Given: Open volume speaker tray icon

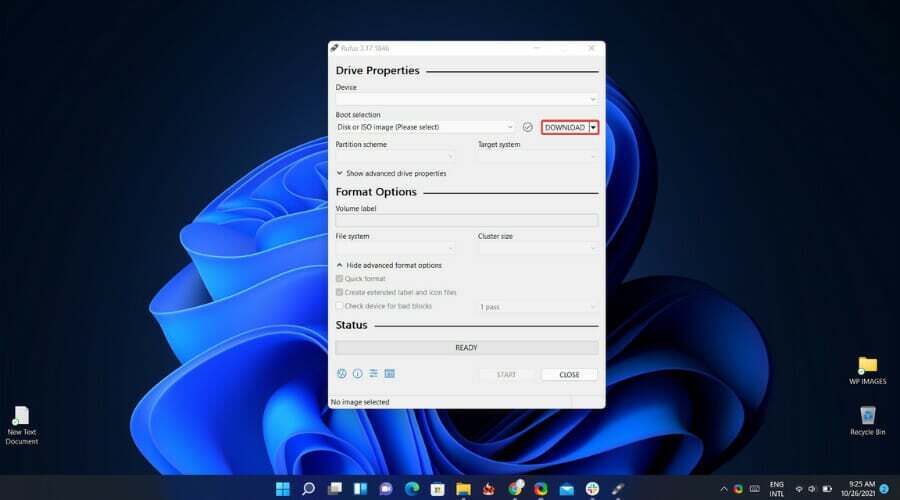Looking at the screenshot, I should click(x=812, y=489).
